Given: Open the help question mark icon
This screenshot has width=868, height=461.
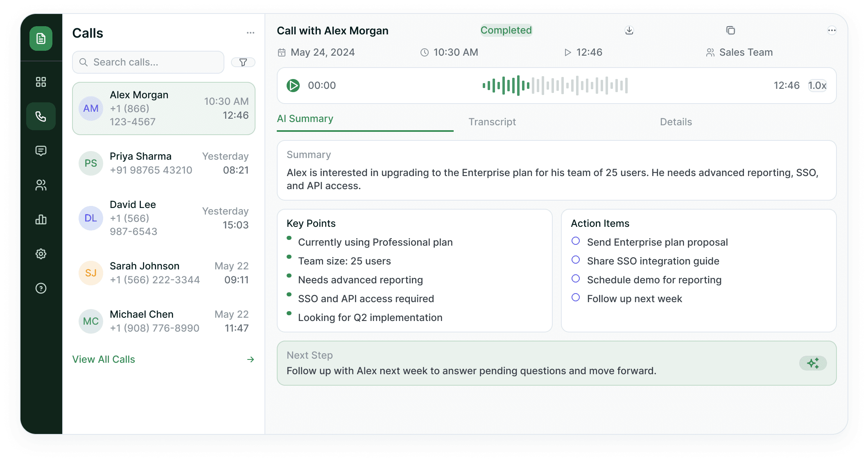Looking at the screenshot, I should pyautogui.click(x=41, y=288).
